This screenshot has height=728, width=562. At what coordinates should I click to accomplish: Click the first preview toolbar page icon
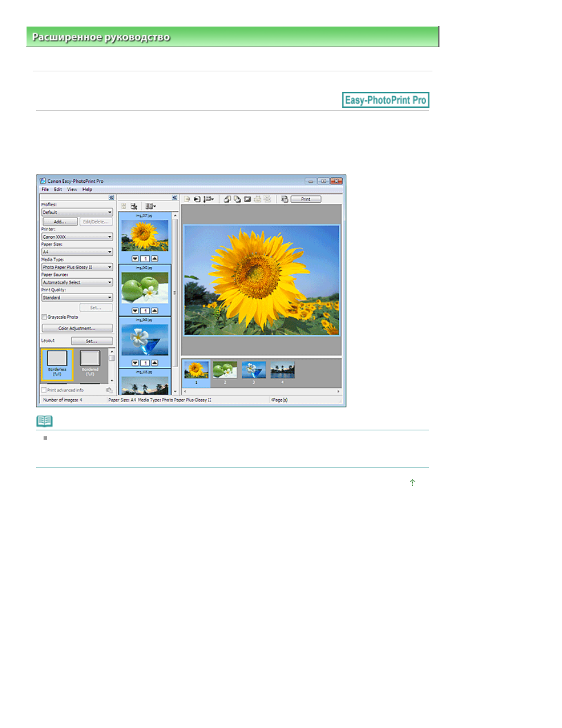point(187,199)
